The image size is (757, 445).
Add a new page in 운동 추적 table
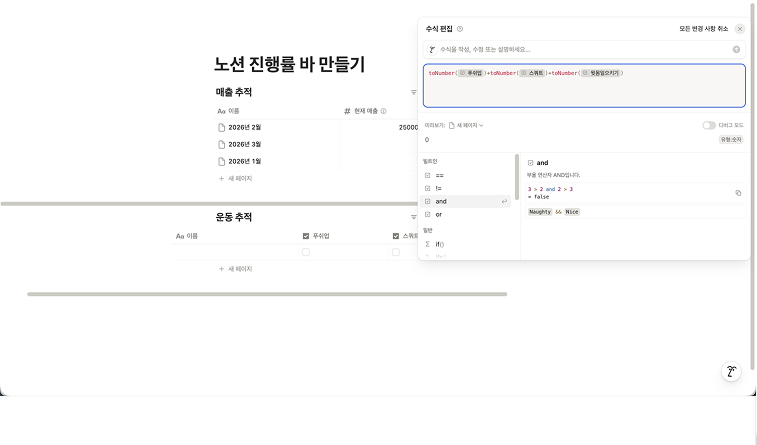click(236, 269)
